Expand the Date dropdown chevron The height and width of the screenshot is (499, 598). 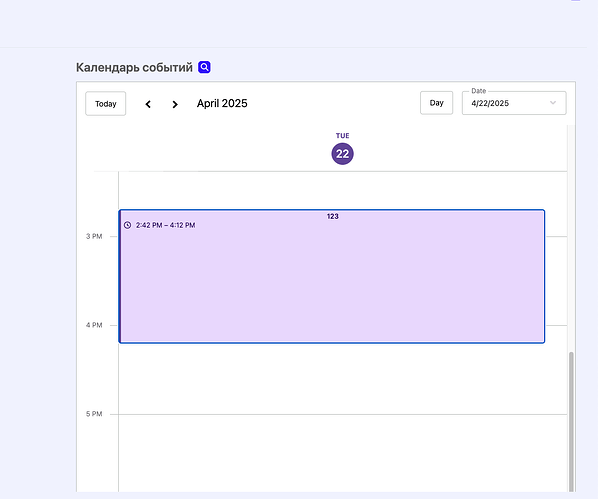click(x=553, y=103)
